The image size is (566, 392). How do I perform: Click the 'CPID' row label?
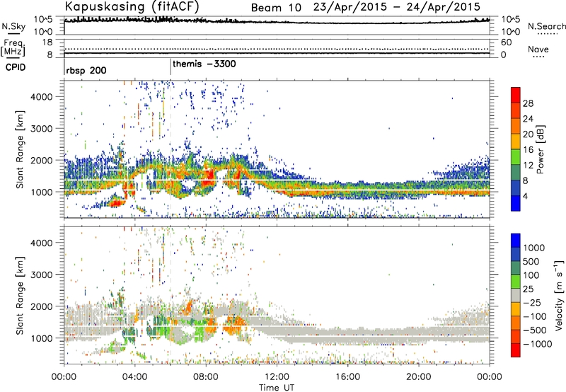(16, 67)
